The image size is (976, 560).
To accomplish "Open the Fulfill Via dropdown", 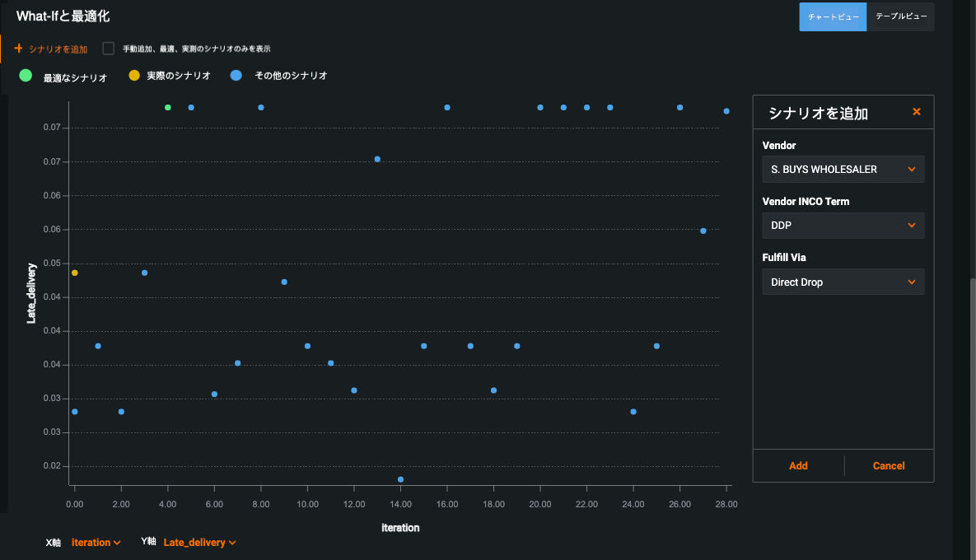I will pos(843,282).
